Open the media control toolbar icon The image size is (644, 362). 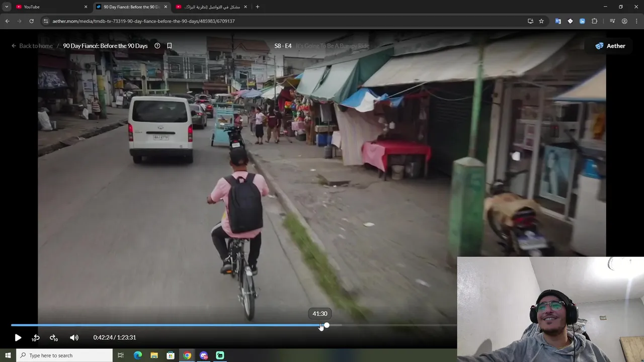pos(612,21)
